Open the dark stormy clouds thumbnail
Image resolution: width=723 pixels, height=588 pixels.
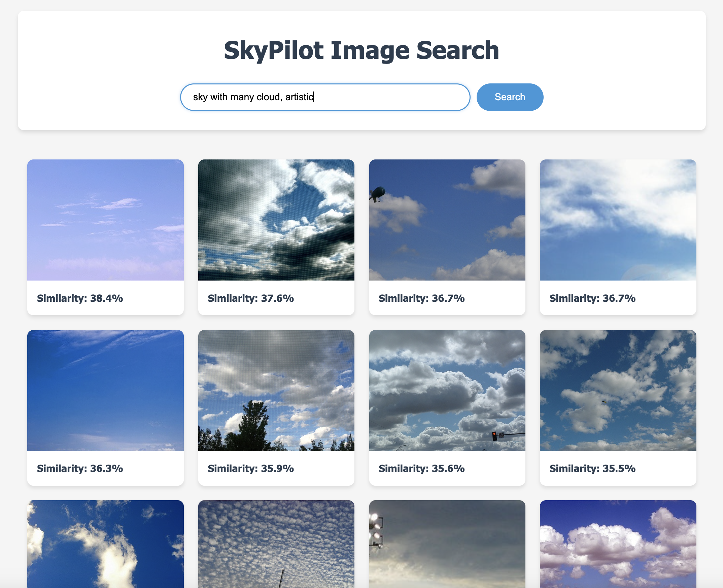[x=276, y=220]
